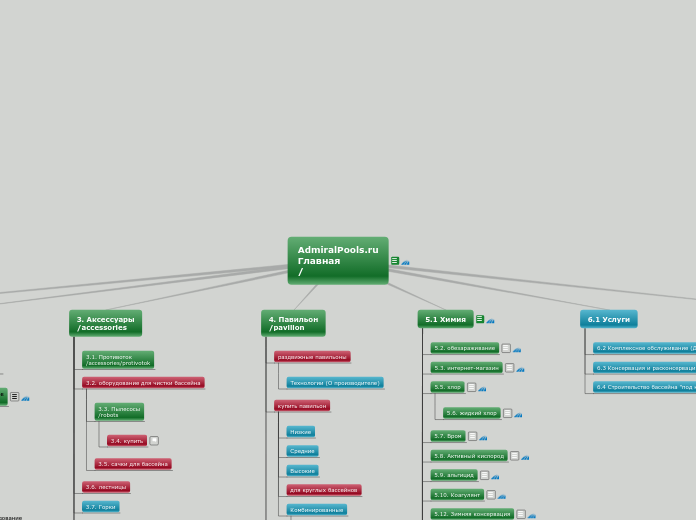
Task: Open the note icon of 5.2. обеззараживание
Action: coord(506,348)
